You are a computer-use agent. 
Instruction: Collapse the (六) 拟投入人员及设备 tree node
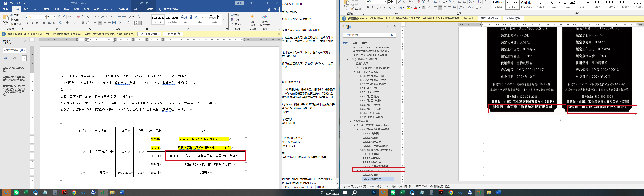[348, 59]
